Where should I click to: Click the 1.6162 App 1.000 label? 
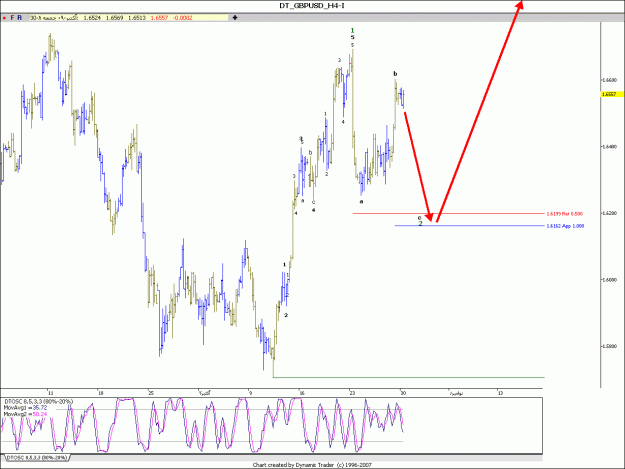click(x=565, y=226)
